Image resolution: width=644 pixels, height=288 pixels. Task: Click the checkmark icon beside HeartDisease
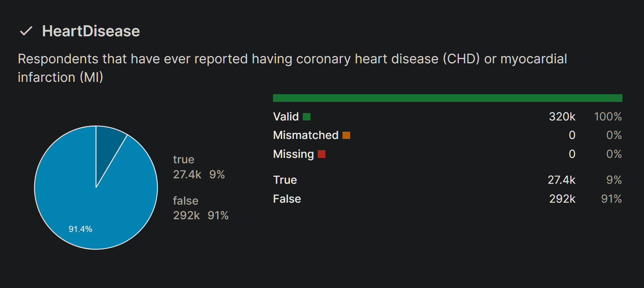(x=26, y=31)
